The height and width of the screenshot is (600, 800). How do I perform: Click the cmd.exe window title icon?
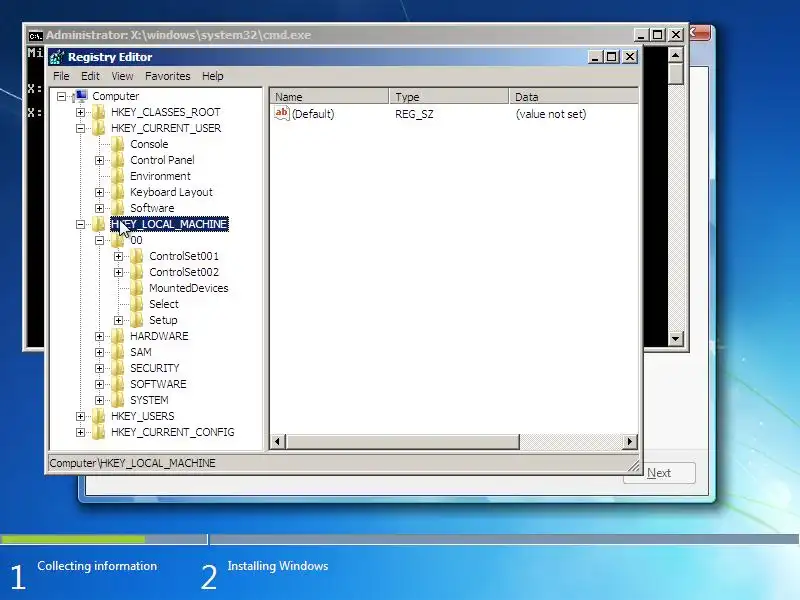pos(35,36)
